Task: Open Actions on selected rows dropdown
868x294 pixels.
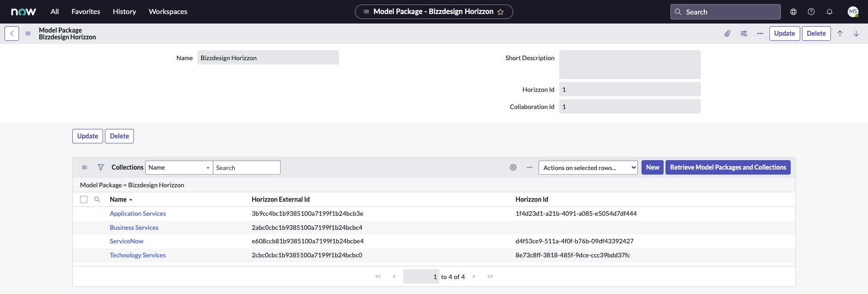Action: click(x=588, y=167)
